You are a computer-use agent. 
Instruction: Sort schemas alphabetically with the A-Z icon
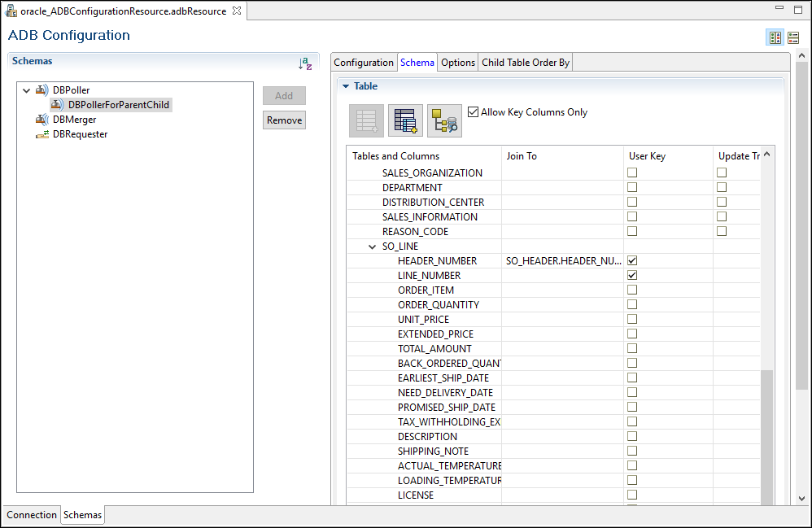coord(305,63)
